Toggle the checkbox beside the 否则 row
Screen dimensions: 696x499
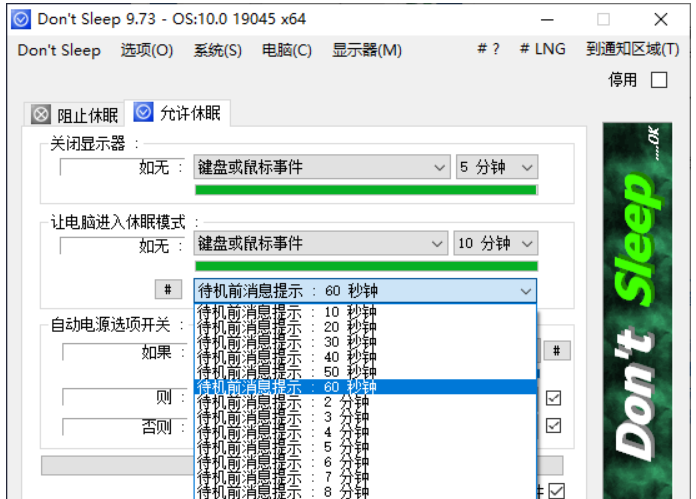pos(553,425)
